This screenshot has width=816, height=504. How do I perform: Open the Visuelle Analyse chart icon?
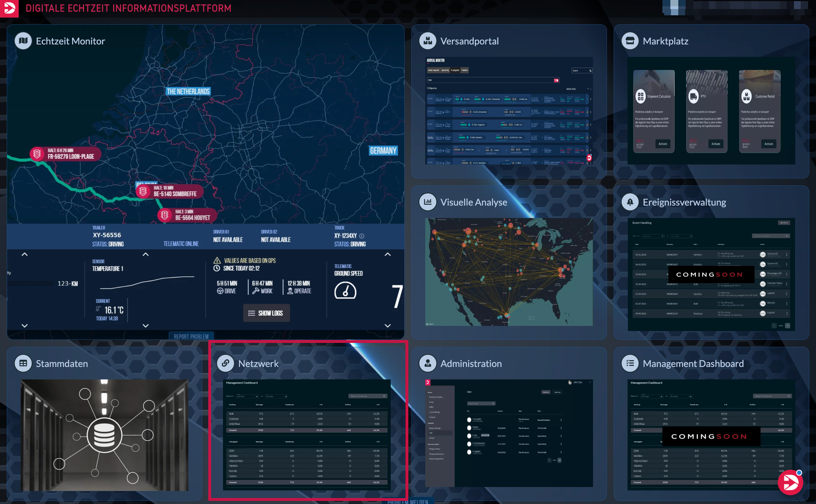click(428, 202)
